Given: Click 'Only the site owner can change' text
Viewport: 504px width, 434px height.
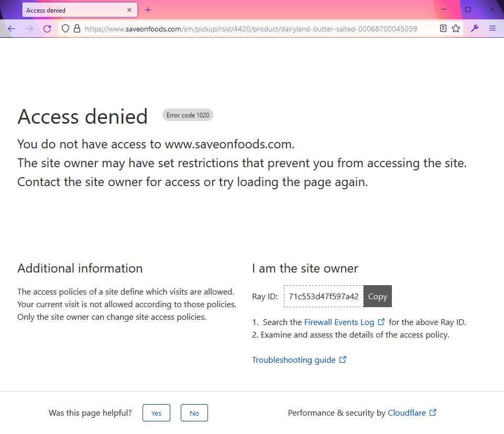Looking at the screenshot, I should coord(112,317).
